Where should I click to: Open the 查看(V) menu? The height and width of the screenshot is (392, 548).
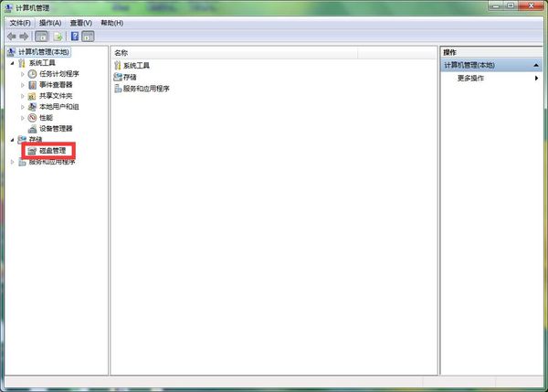click(x=81, y=22)
